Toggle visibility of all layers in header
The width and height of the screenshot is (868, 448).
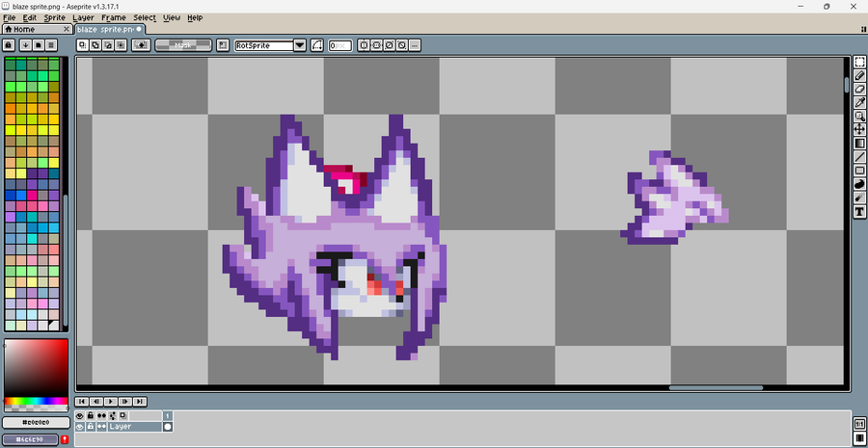click(x=80, y=415)
